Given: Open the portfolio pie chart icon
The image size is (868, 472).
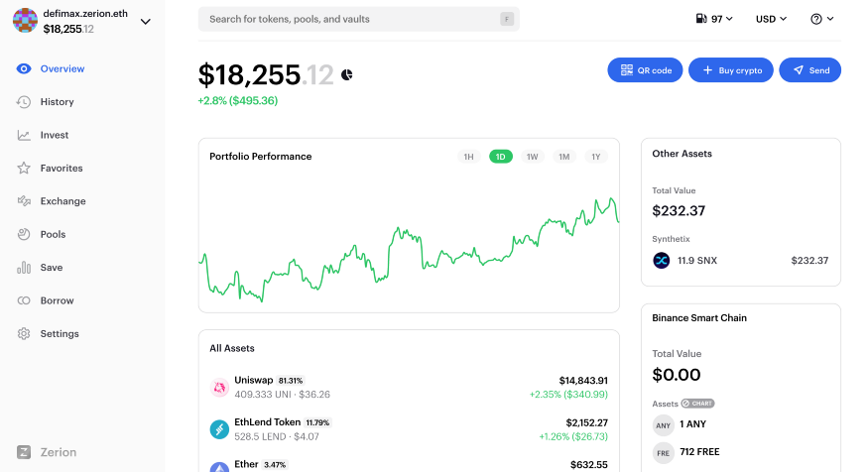Looking at the screenshot, I should [x=347, y=74].
